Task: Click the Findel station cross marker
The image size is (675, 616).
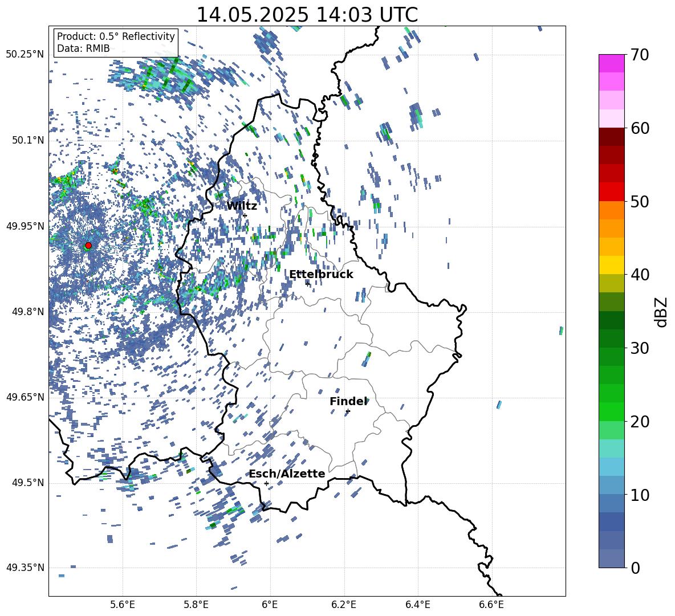Action: [x=348, y=411]
